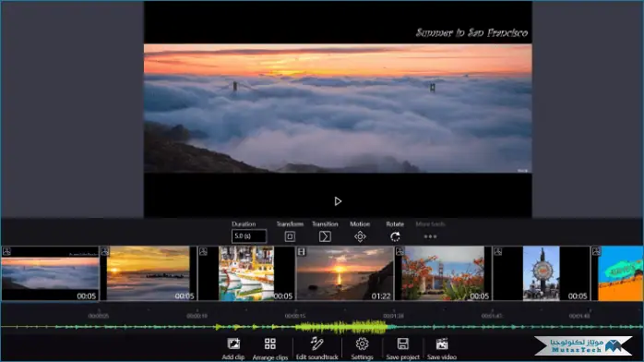Image resolution: width=644 pixels, height=362 pixels.
Task: Click the 00:01:38 timeline marker
Action: (x=393, y=316)
